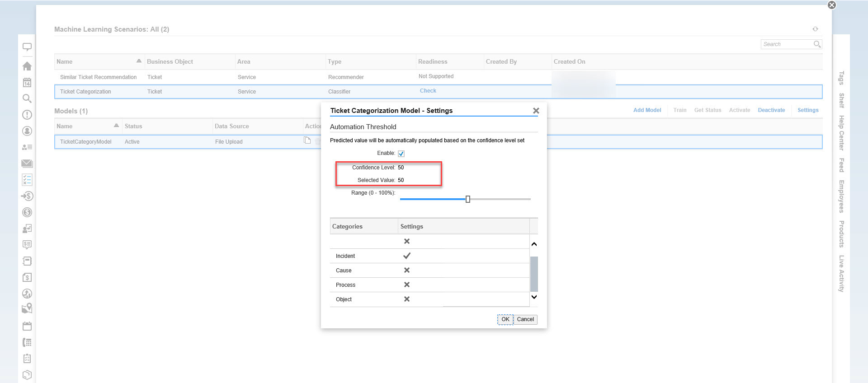The image size is (868, 383).
Task: Click copy document icon for TicketCategoryModel
Action: point(307,140)
